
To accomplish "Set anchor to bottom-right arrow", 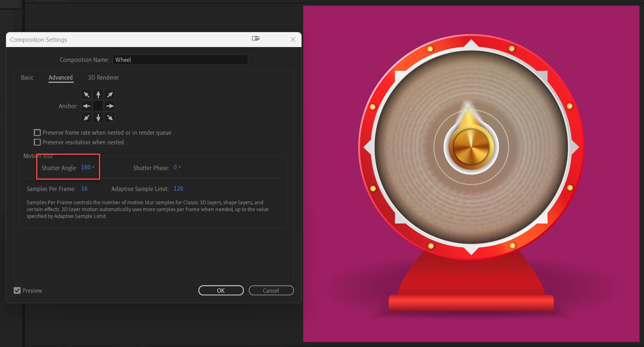I will 110,118.
